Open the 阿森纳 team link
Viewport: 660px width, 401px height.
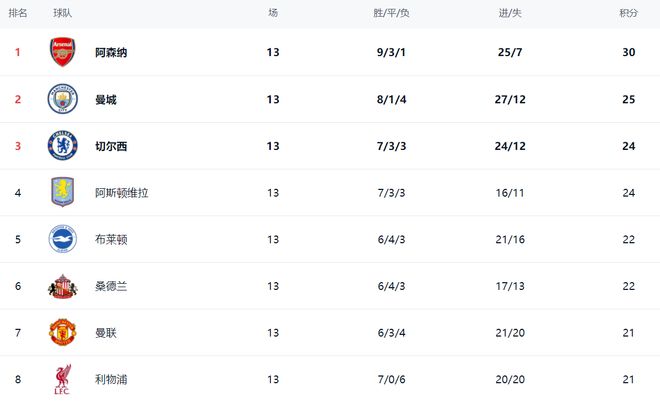pyautogui.click(x=111, y=52)
